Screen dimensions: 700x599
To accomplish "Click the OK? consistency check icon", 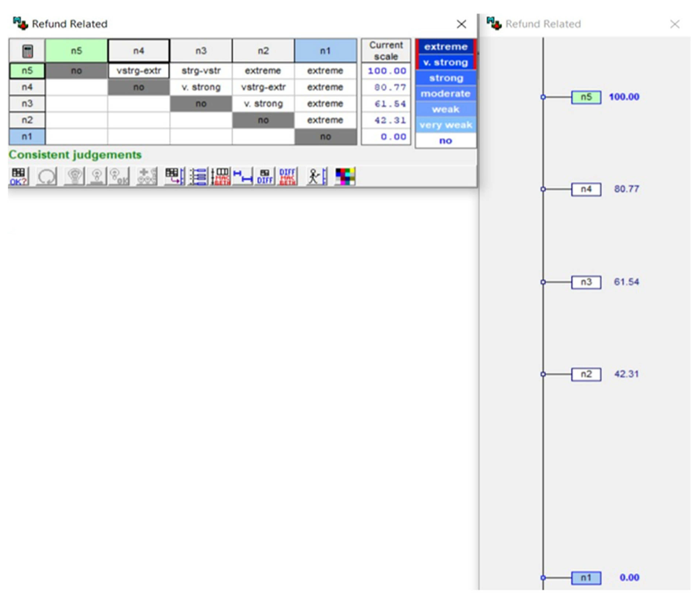I will click(19, 176).
